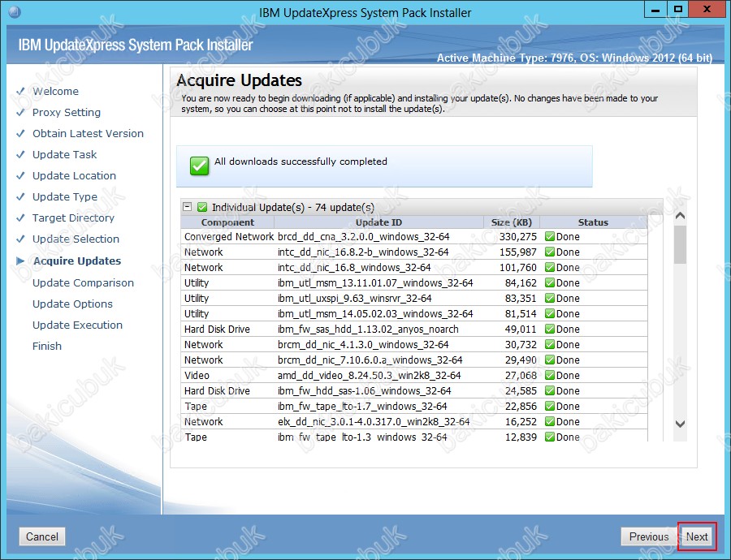Click Done icon for ibm_fw_tape_lto-1.7 row
Viewport: 731px width, 560px height.
click(550, 406)
